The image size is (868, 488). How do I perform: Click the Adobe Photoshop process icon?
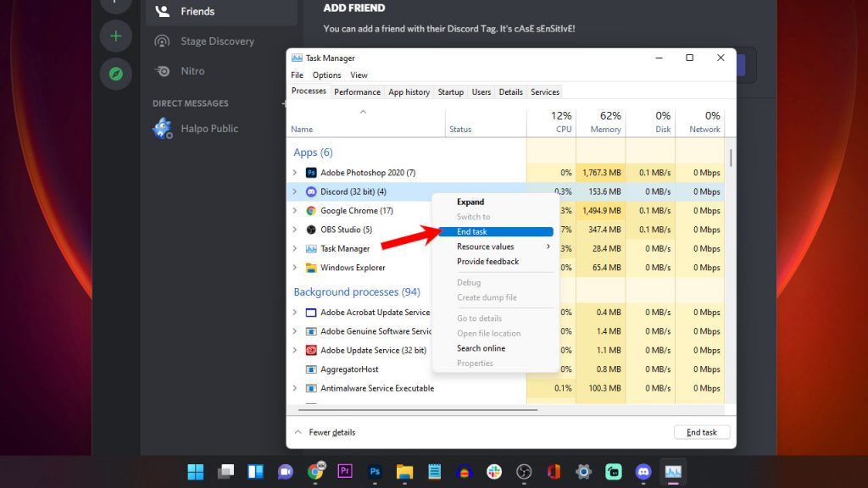(x=311, y=173)
